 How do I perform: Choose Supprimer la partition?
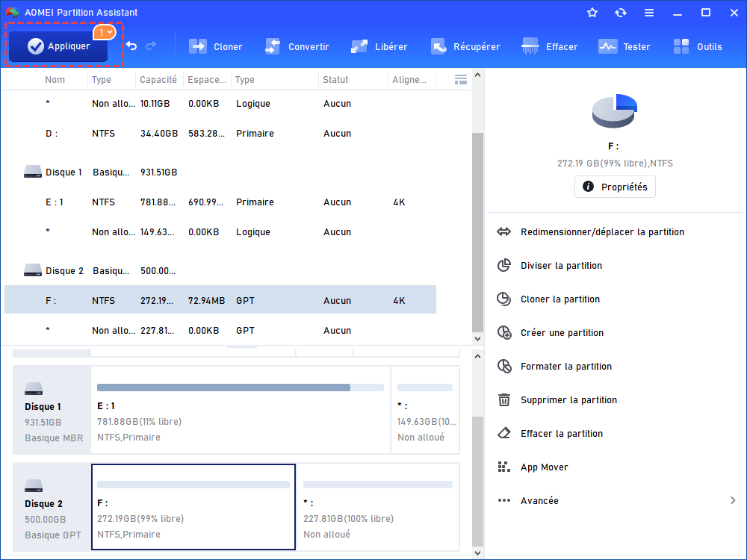557,399
